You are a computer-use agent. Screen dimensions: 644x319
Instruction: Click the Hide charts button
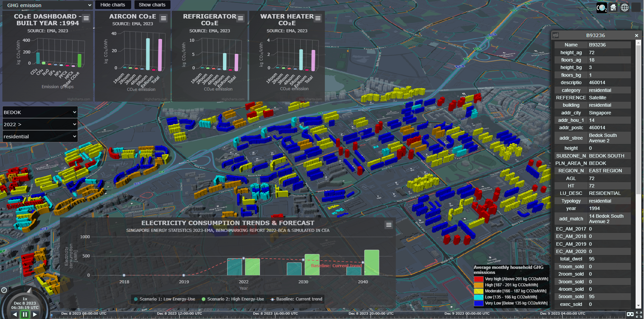point(113,5)
